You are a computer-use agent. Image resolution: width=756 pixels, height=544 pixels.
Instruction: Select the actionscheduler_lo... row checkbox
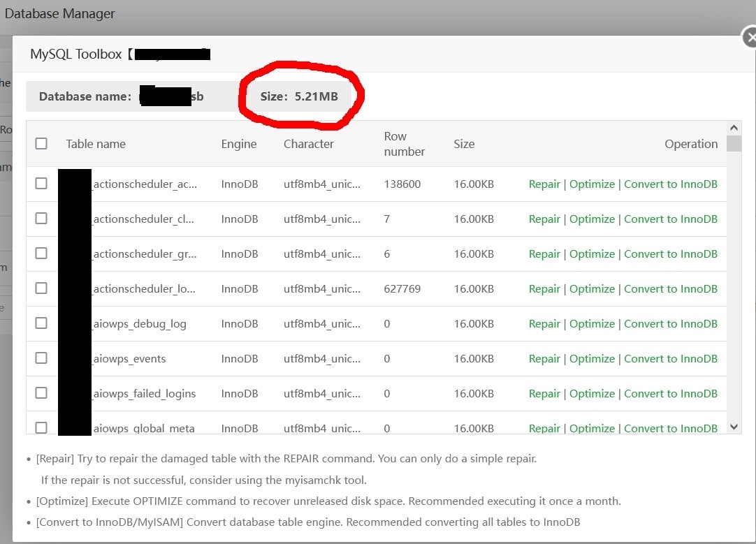[x=41, y=288]
